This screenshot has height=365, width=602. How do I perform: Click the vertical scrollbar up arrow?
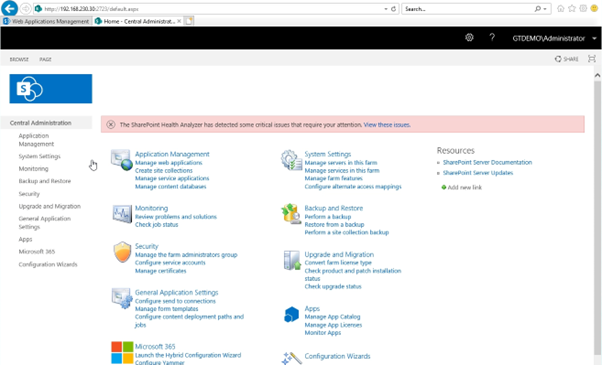597,76
